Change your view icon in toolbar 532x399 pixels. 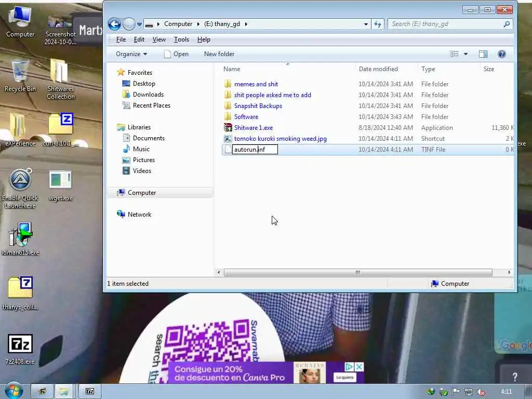coord(454,54)
